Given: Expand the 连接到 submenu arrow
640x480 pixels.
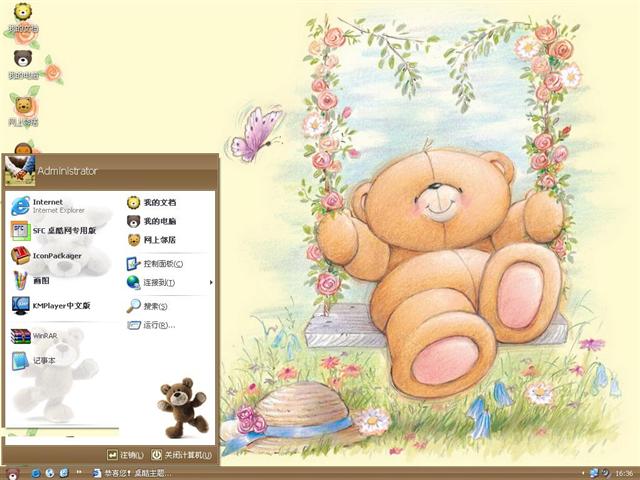Looking at the screenshot, I should click(x=211, y=282).
